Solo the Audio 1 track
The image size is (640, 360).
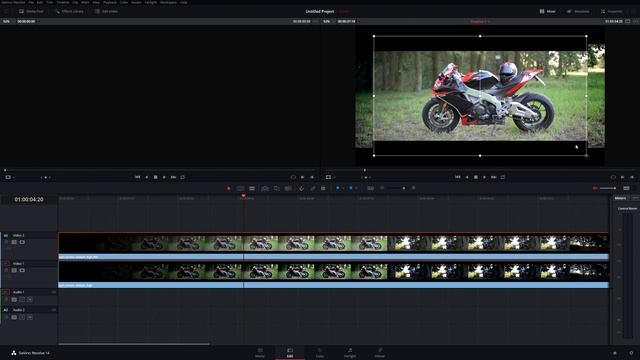[x=22, y=300]
